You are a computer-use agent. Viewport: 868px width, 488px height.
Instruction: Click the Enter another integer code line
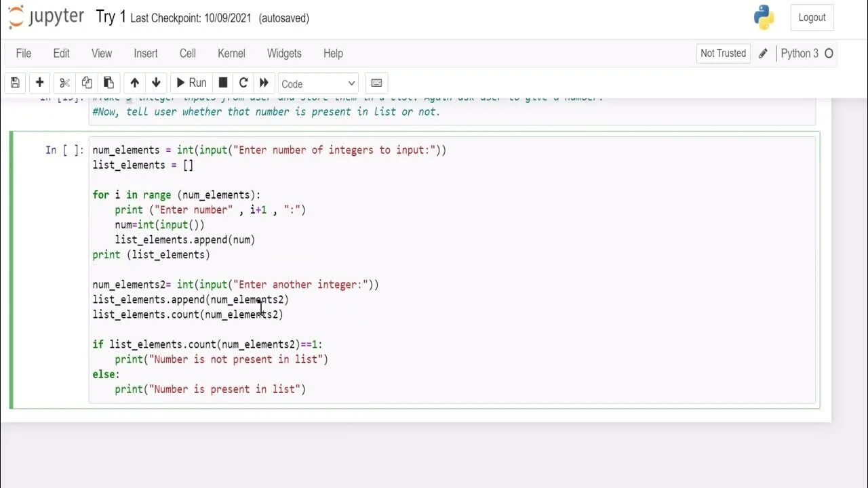click(x=235, y=285)
